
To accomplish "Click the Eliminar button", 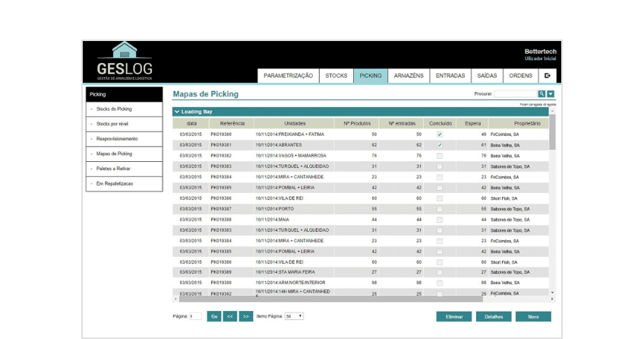I will pos(453,316).
